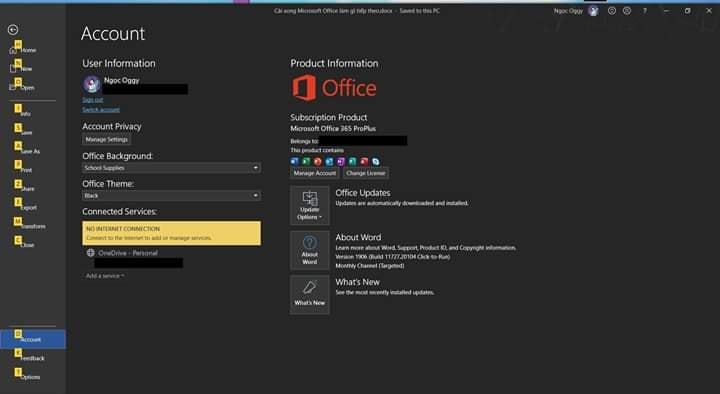Image resolution: width=720 pixels, height=394 pixels.
Task: Open the Add a service menu
Action: (x=105, y=276)
